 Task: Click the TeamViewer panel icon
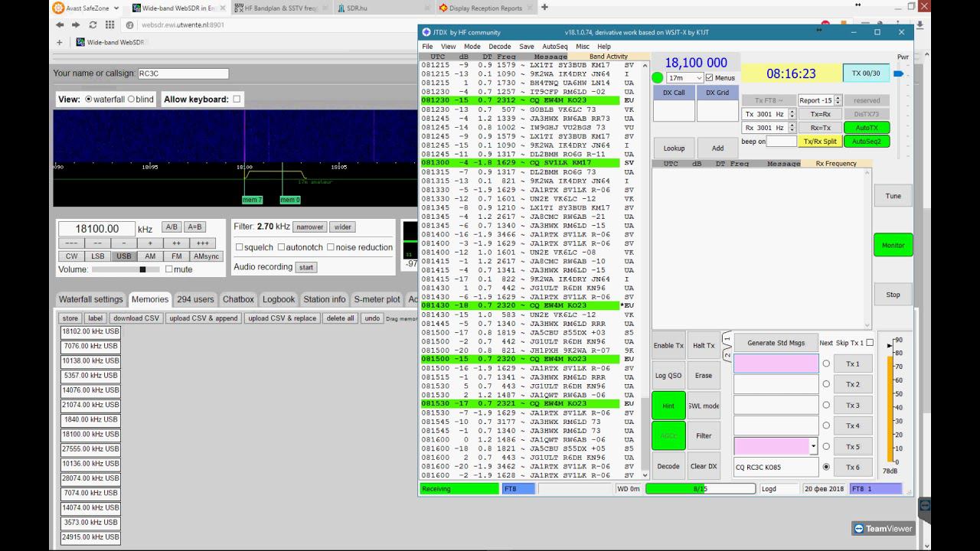tap(924, 506)
